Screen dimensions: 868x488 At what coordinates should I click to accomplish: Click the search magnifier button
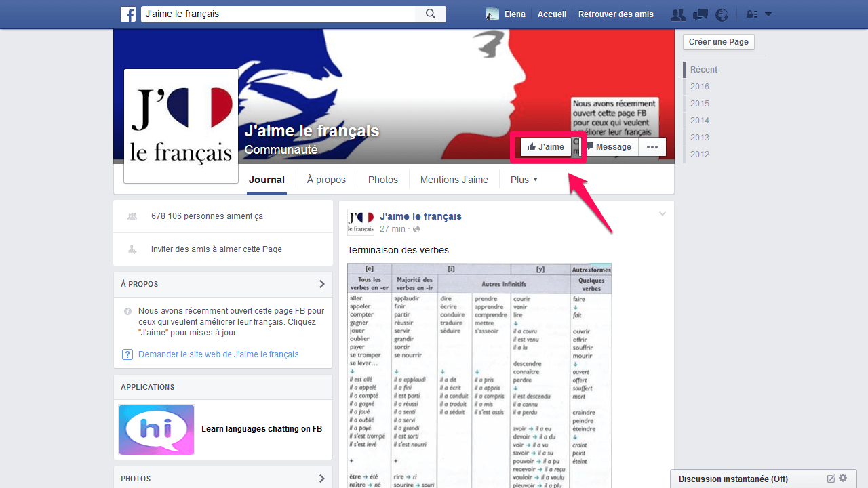[x=431, y=14]
